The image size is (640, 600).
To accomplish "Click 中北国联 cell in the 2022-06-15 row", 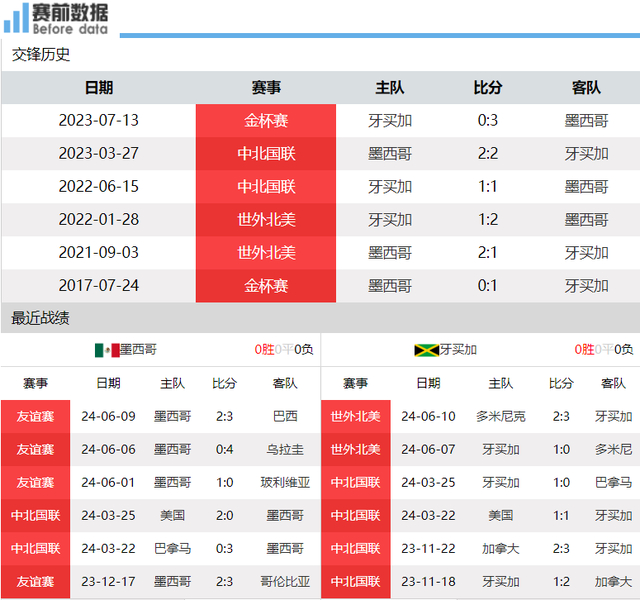I will point(266,187).
